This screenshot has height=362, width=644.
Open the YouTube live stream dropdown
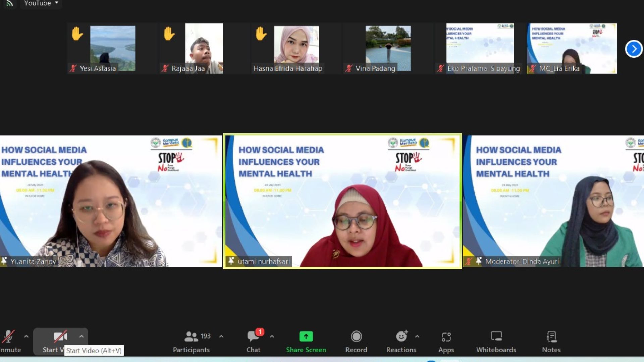[41, 3]
